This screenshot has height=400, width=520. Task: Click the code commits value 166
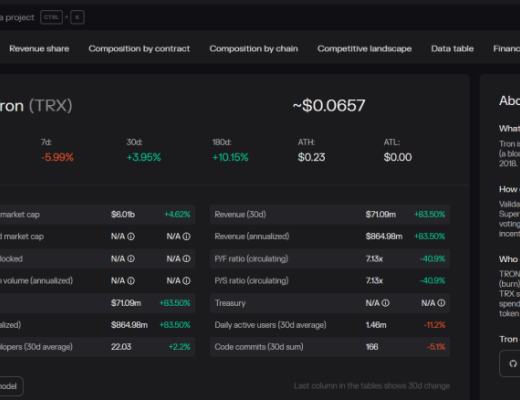pos(372,347)
